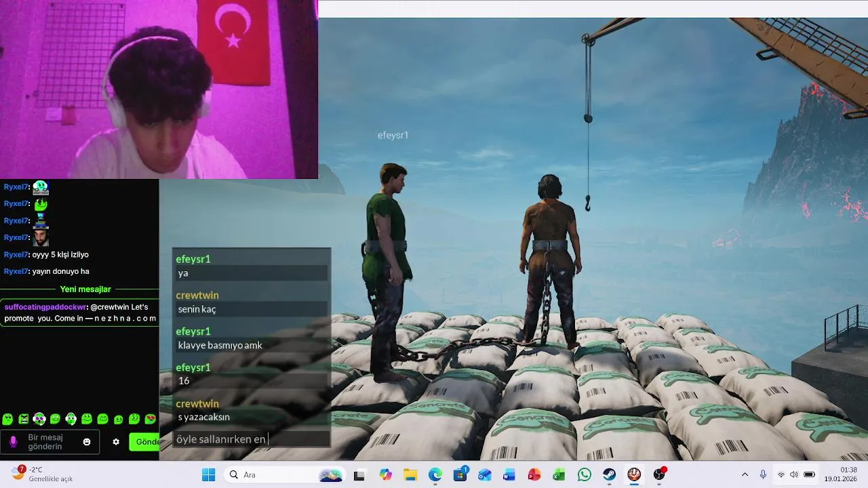Click the username suffocatingpaddockwr in chat
The width and height of the screenshot is (868, 488).
45,307
